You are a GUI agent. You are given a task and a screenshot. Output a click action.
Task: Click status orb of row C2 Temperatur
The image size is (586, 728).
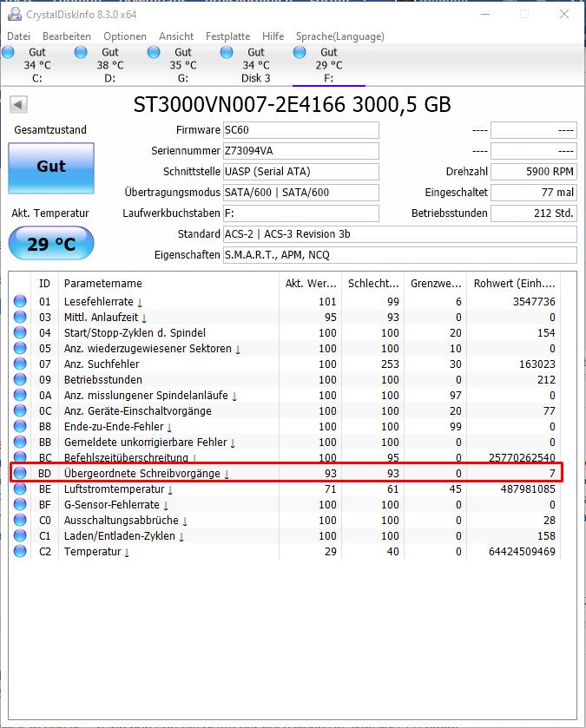(x=20, y=552)
